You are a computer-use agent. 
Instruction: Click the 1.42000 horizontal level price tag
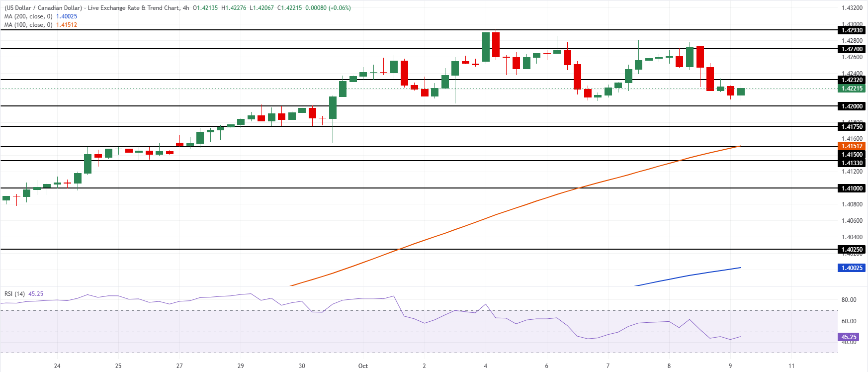[x=852, y=106]
